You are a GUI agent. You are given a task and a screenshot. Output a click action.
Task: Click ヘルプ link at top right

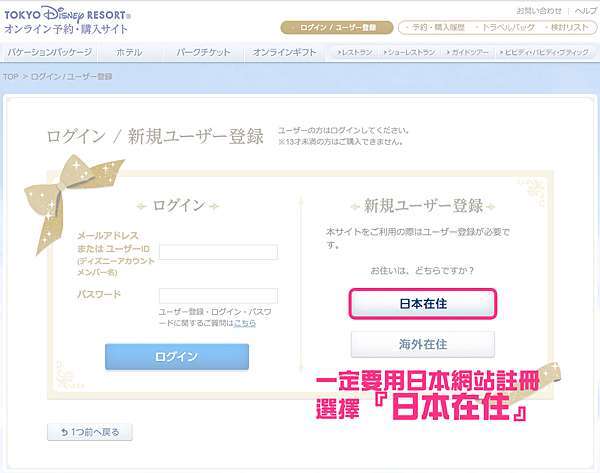pyautogui.click(x=585, y=11)
